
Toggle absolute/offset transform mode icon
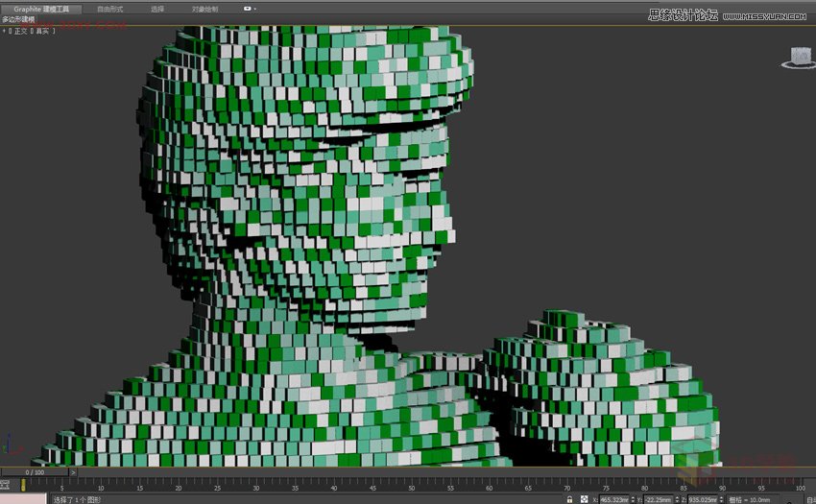tap(584, 499)
